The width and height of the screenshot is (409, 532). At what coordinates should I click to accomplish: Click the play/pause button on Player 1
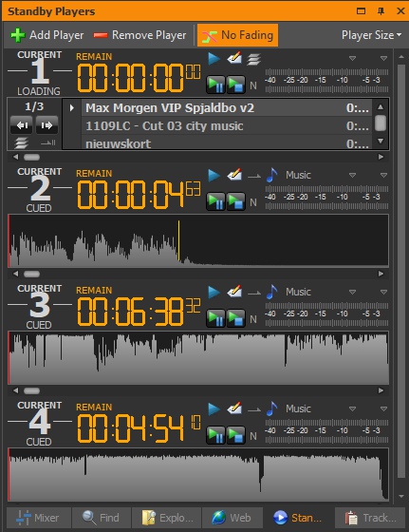coord(215,85)
